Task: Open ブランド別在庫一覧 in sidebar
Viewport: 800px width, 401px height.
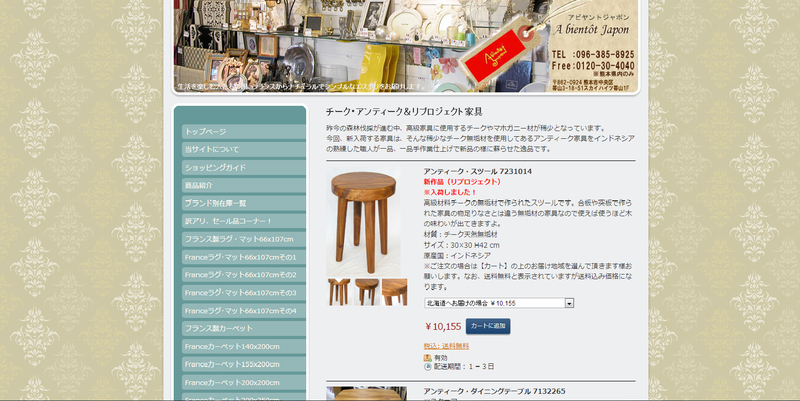Action: click(x=244, y=203)
